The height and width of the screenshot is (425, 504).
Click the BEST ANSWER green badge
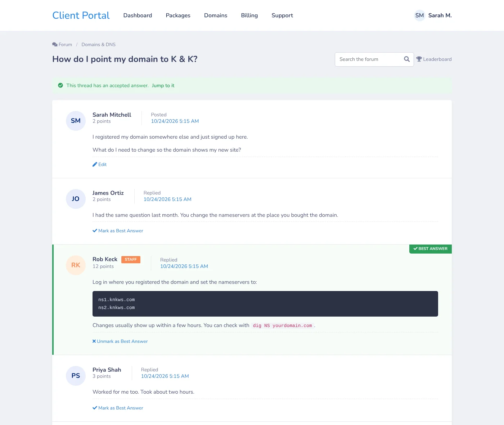pos(431,249)
